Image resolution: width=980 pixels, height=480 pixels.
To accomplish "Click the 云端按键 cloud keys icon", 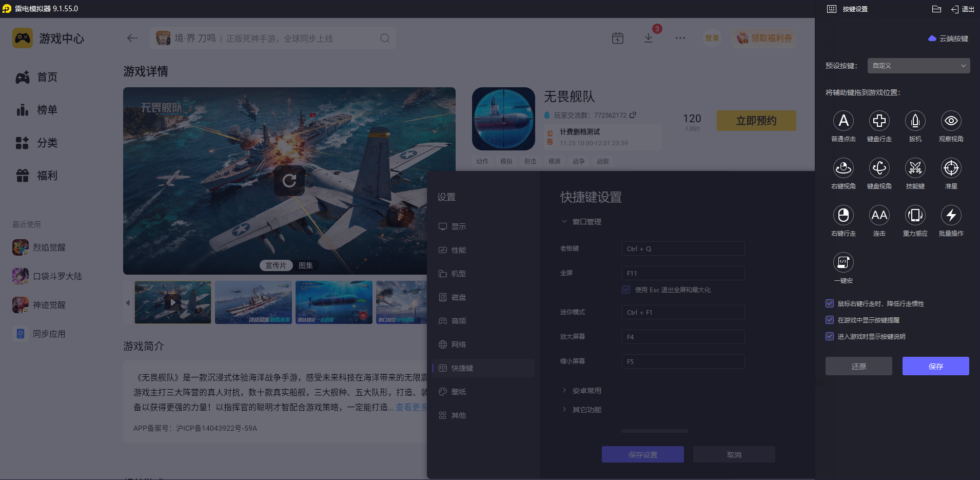I will 947,38.
